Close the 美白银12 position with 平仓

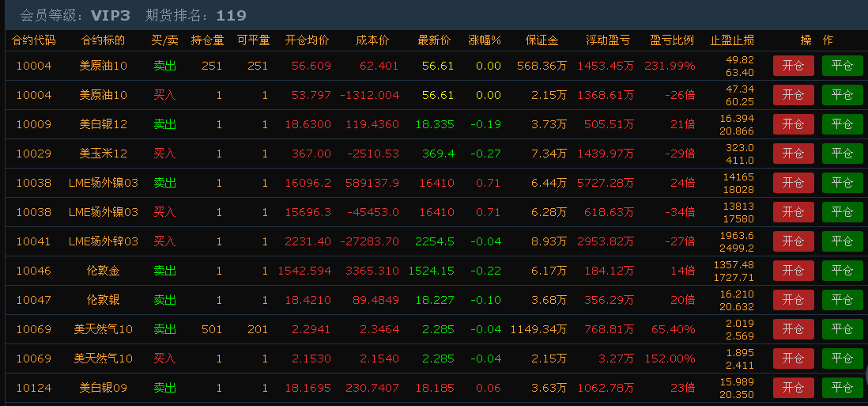click(842, 124)
